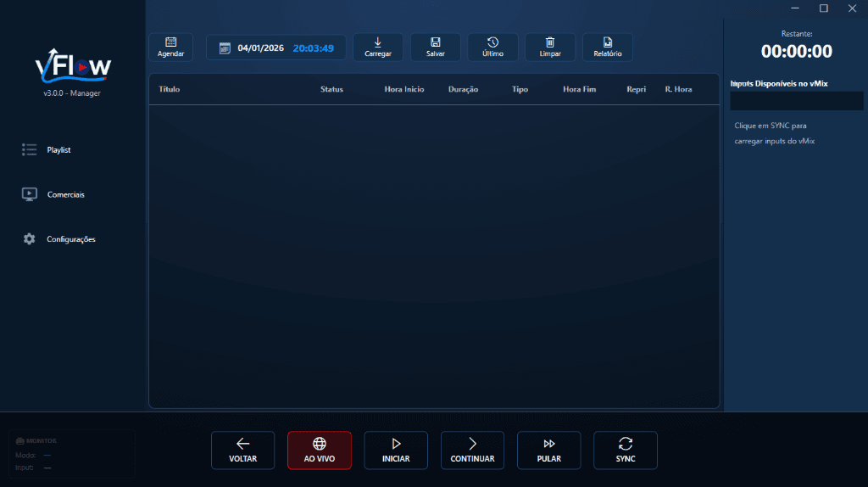
Task: Sort the list by Título column header
Action: click(170, 89)
